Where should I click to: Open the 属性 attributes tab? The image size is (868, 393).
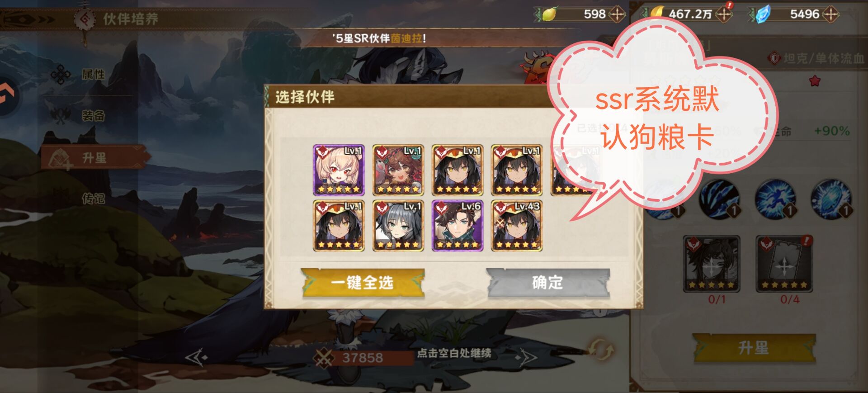pyautogui.click(x=94, y=74)
